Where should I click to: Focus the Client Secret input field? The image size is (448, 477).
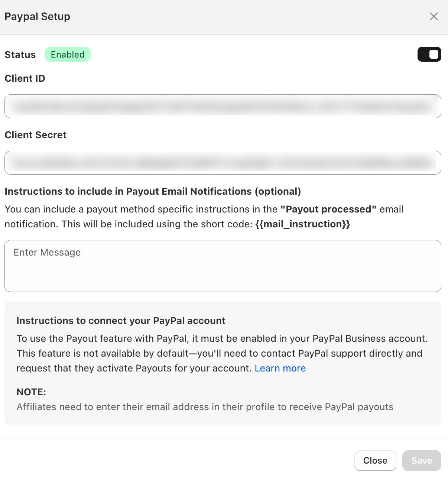223,163
